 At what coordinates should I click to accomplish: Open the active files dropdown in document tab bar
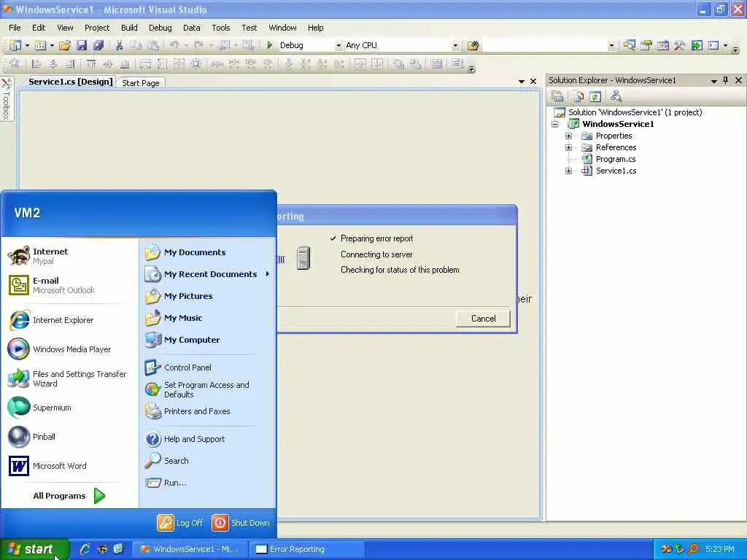coord(521,82)
